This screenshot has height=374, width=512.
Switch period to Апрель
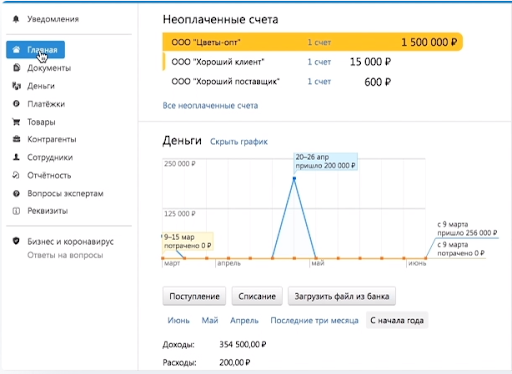click(x=244, y=320)
